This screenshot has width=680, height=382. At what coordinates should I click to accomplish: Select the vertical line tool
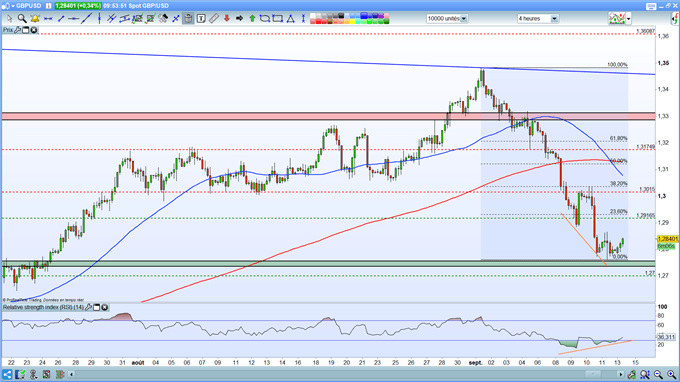pyautogui.click(x=100, y=19)
